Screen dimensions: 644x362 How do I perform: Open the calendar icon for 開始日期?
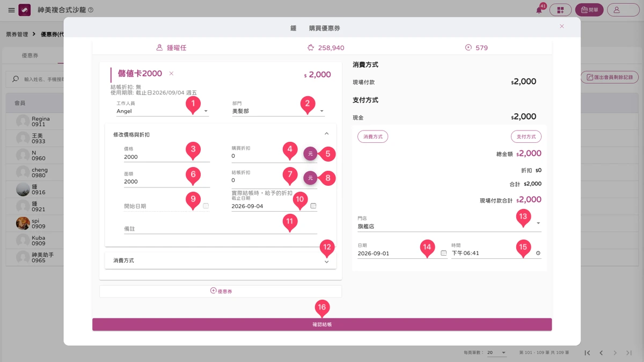click(206, 206)
